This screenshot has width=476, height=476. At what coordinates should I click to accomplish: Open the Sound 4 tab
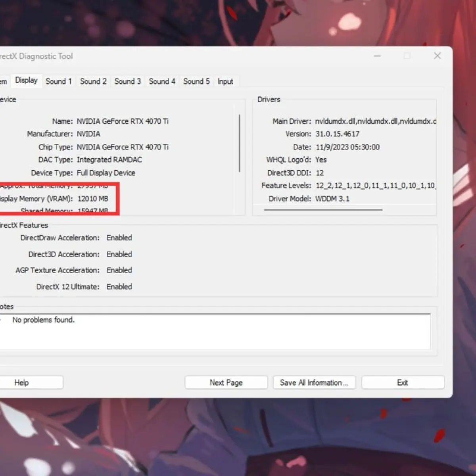pyautogui.click(x=162, y=81)
